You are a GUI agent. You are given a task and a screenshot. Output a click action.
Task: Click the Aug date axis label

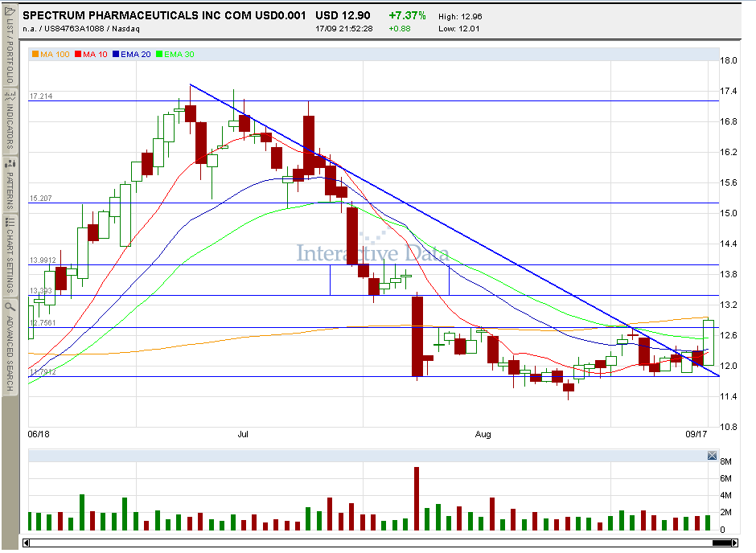tap(483, 434)
